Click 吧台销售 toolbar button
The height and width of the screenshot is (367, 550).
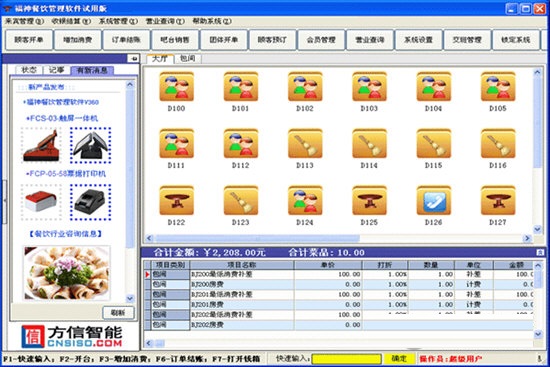point(175,40)
